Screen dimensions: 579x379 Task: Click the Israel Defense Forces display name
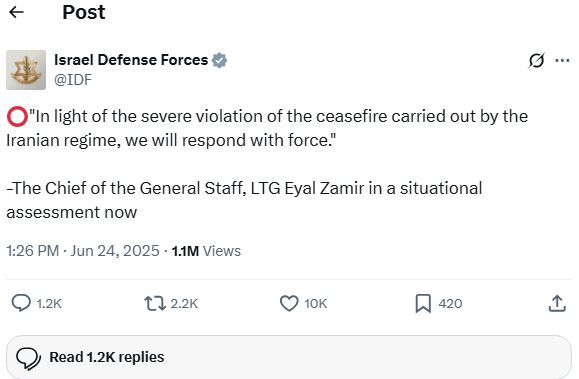tap(131, 60)
